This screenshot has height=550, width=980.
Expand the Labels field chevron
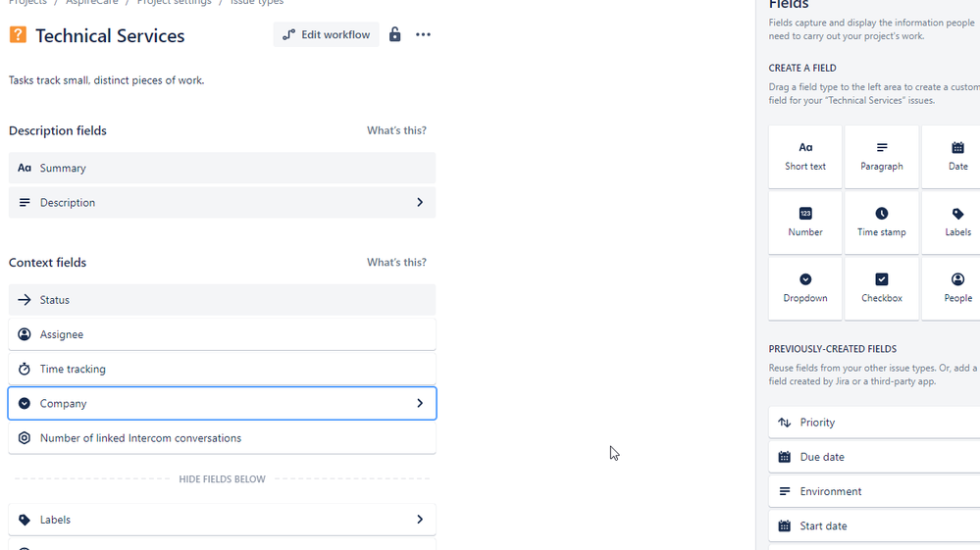(420, 520)
